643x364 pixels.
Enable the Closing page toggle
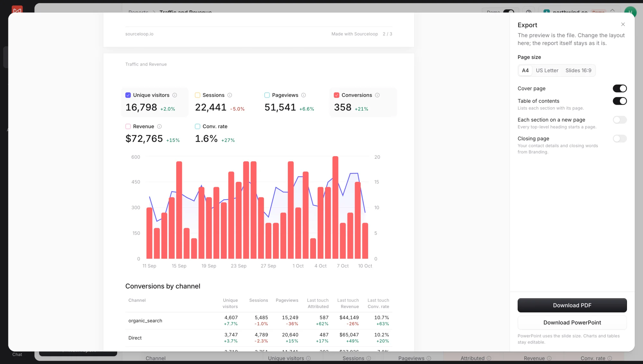620,138
